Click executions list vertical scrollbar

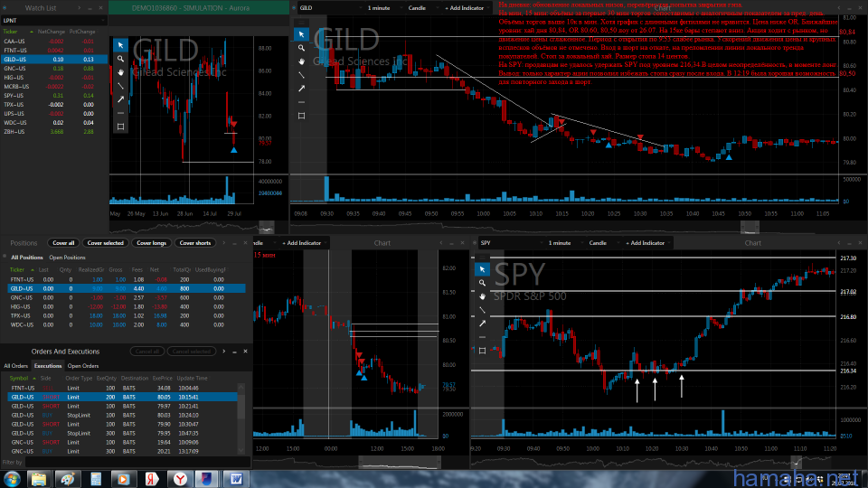point(241,418)
